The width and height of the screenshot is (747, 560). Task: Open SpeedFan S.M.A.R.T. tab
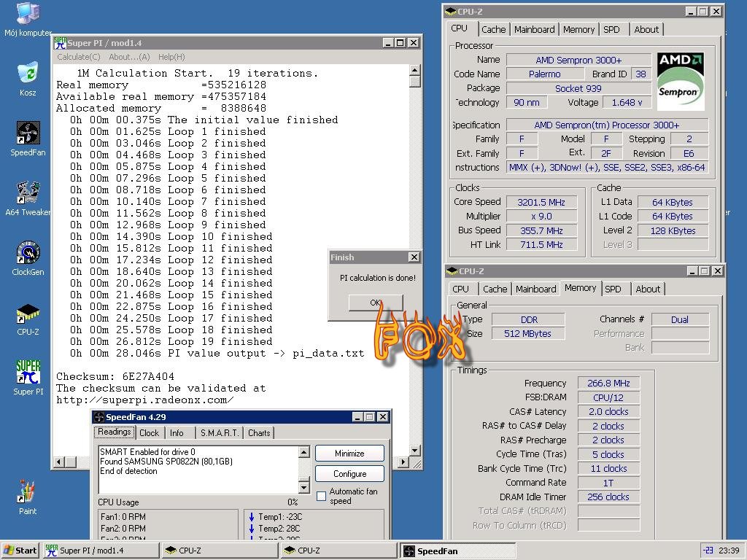pyautogui.click(x=220, y=433)
